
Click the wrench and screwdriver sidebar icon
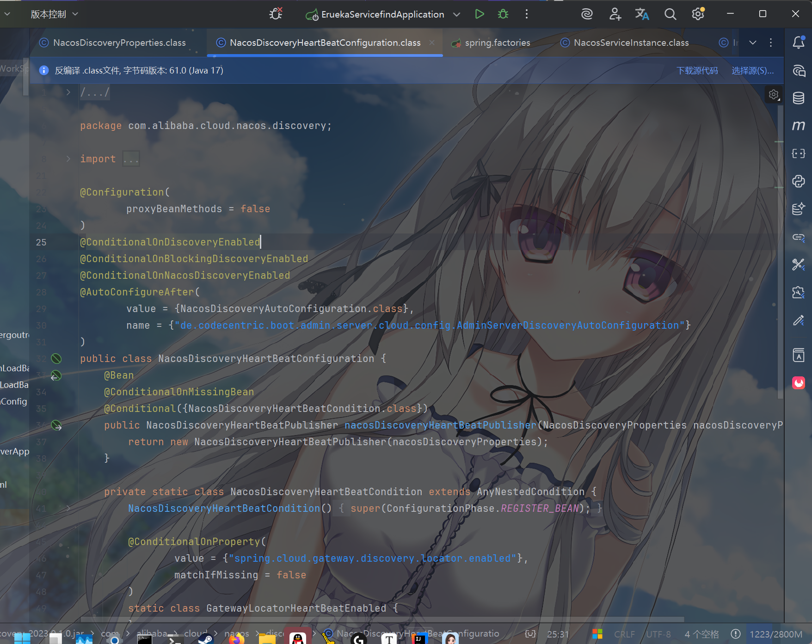799,264
